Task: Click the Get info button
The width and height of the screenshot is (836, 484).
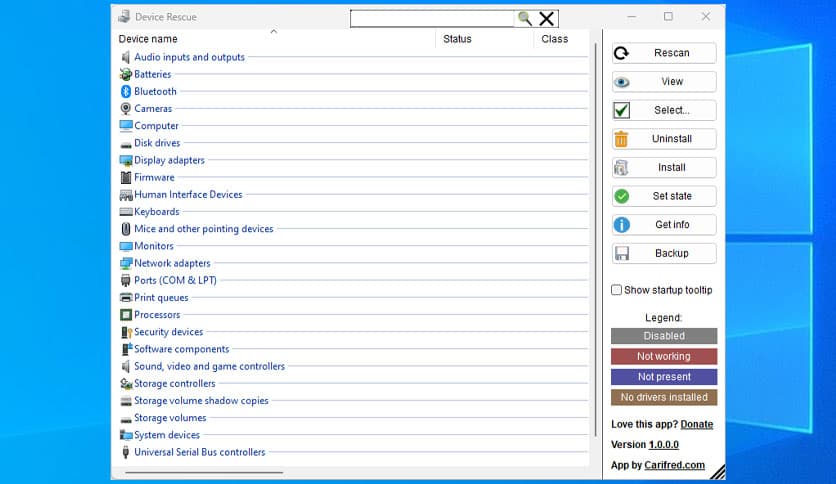Action: pos(664,224)
